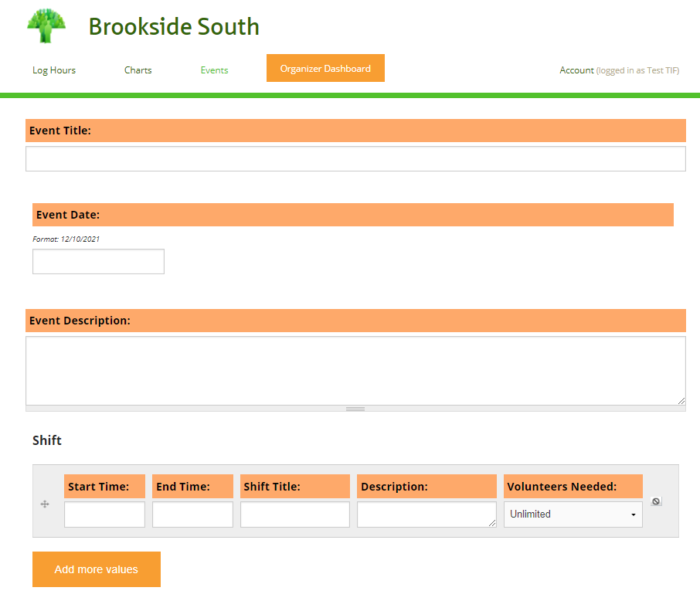Viewport: 700px width, 601px height.
Task: Click the Brookside South site title
Action: click(174, 26)
